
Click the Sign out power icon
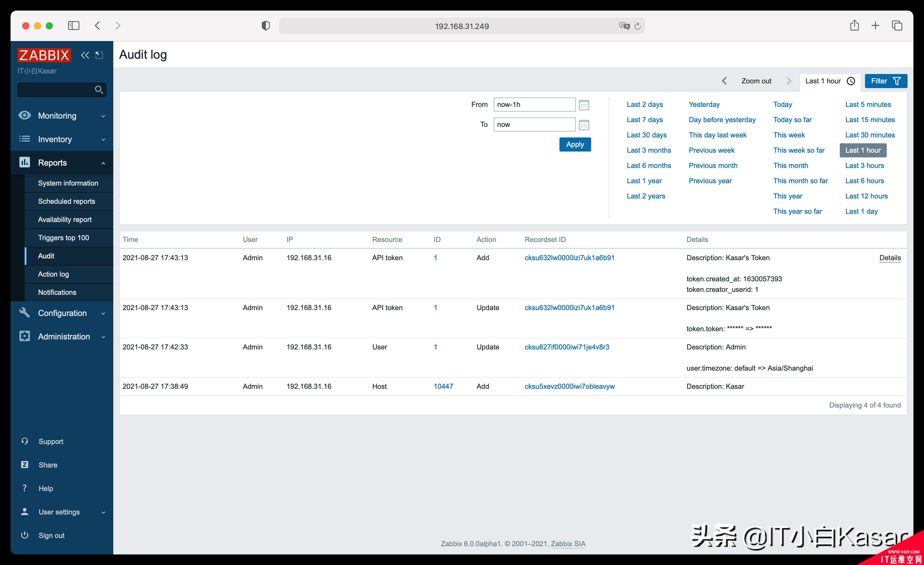point(25,535)
